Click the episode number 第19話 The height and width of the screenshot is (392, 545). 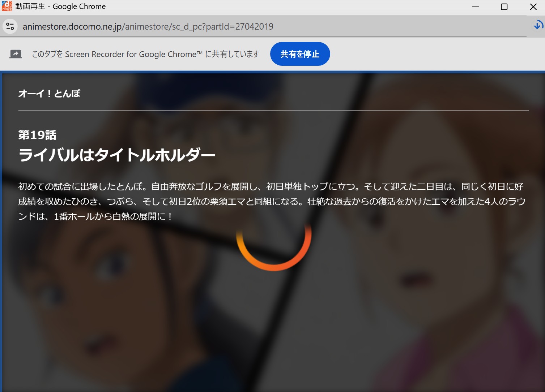click(37, 135)
